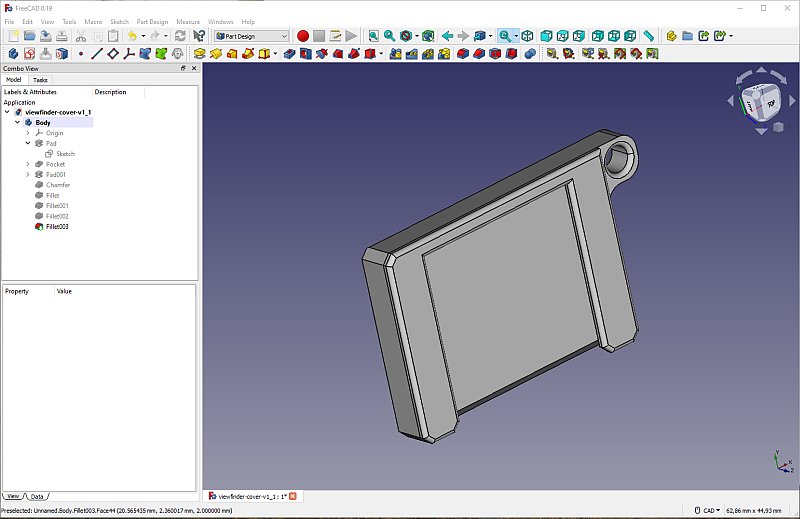Image resolution: width=800 pixels, height=519 pixels.
Task: Select the Pad tool
Action: click(x=199, y=54)
